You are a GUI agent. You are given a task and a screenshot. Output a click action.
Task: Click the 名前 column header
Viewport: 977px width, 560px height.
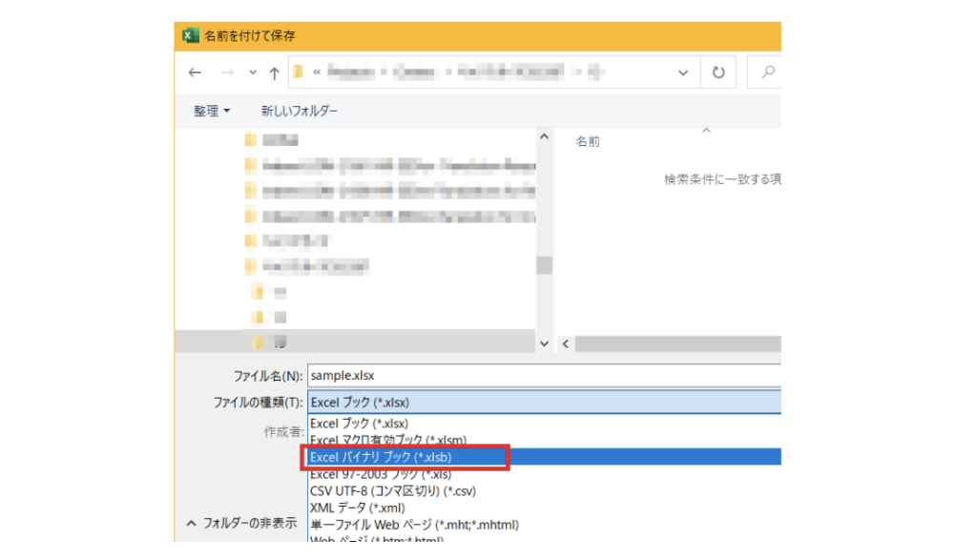coord(588,141)
